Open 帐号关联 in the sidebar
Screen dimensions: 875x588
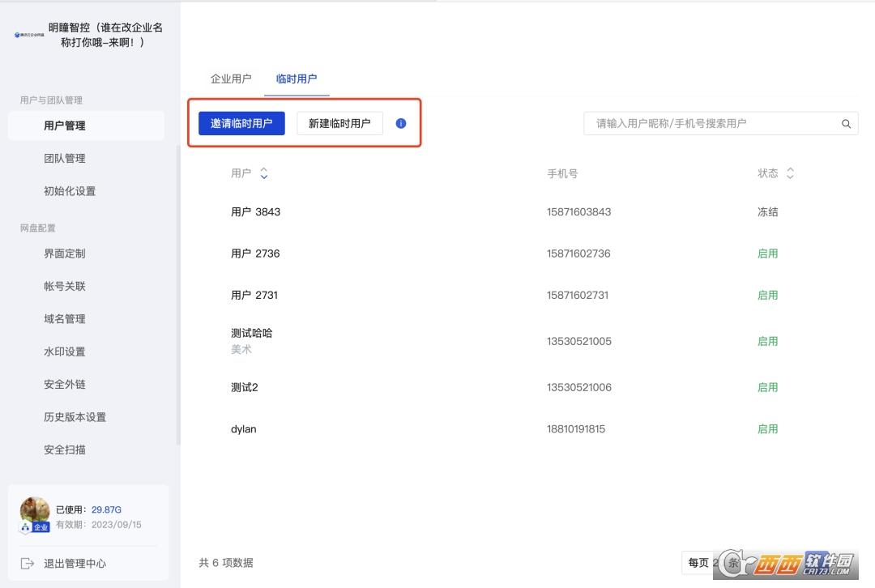pyautogui.click(x=65, y=286)
